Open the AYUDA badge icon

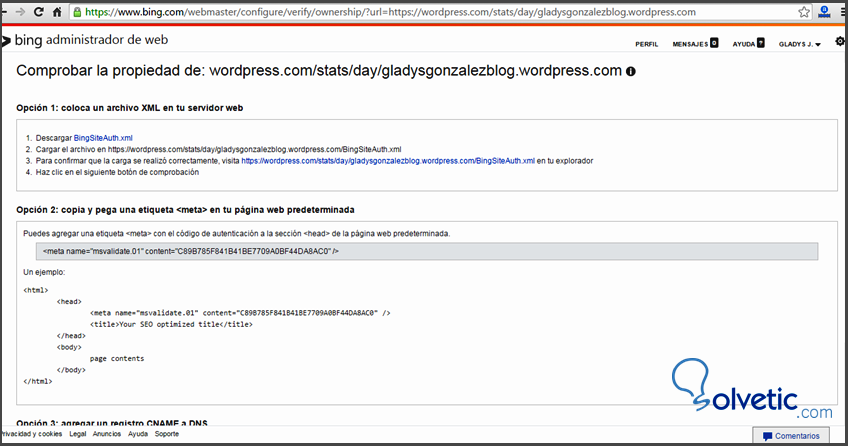point(760,43)
